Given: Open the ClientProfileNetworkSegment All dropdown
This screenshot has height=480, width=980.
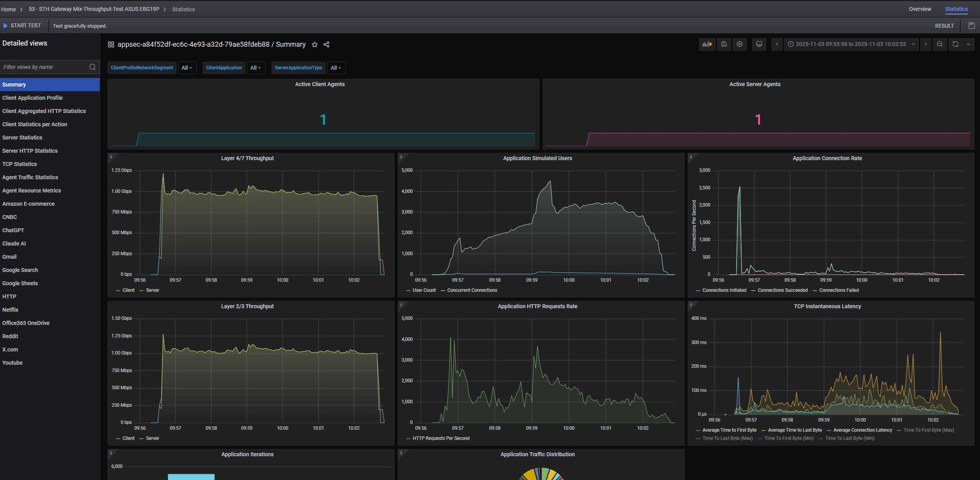Looking at the screenshot, I should (x=187, y=68).
